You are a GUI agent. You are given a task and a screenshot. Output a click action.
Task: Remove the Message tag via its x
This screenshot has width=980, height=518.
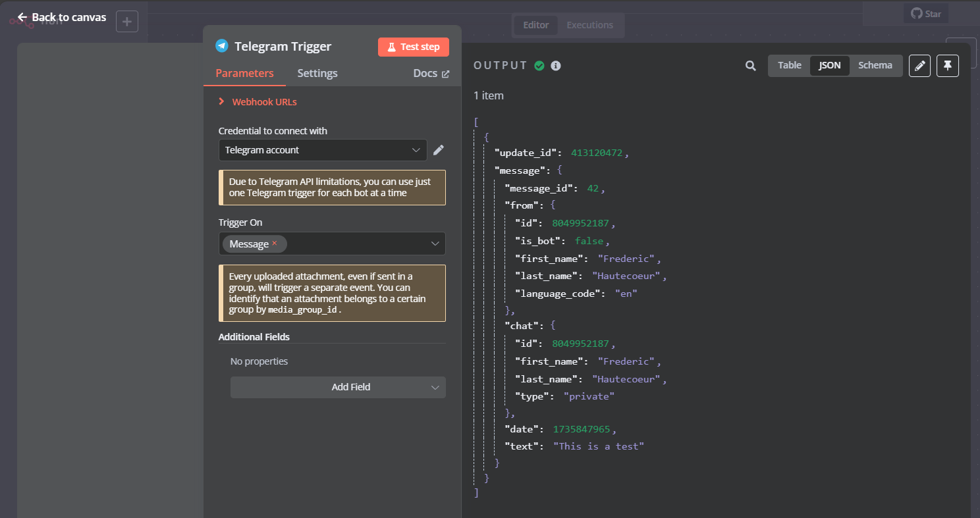pos(275,243)
